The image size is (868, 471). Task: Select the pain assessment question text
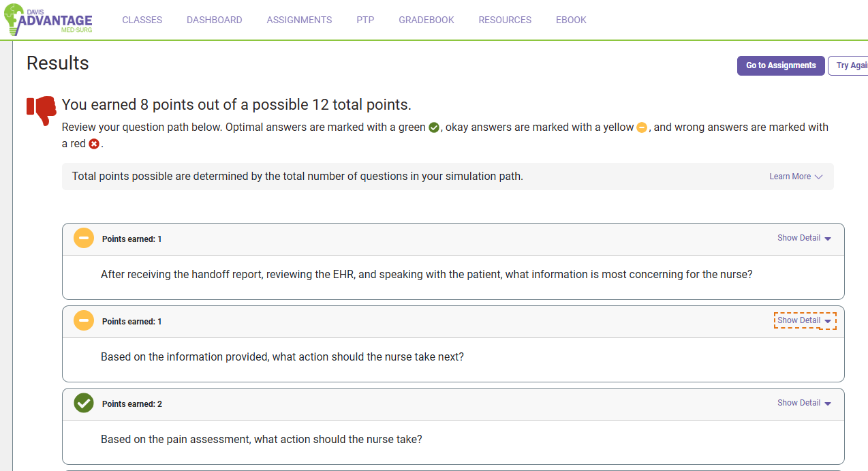pos(262,440)
